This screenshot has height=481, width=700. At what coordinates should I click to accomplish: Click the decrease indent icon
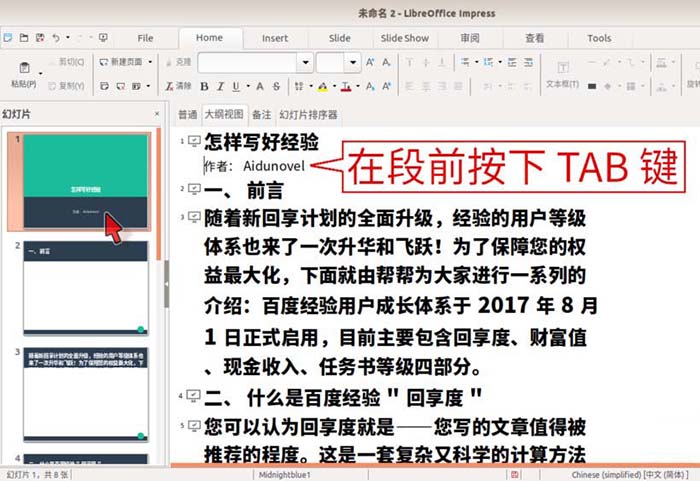[528, 62]
